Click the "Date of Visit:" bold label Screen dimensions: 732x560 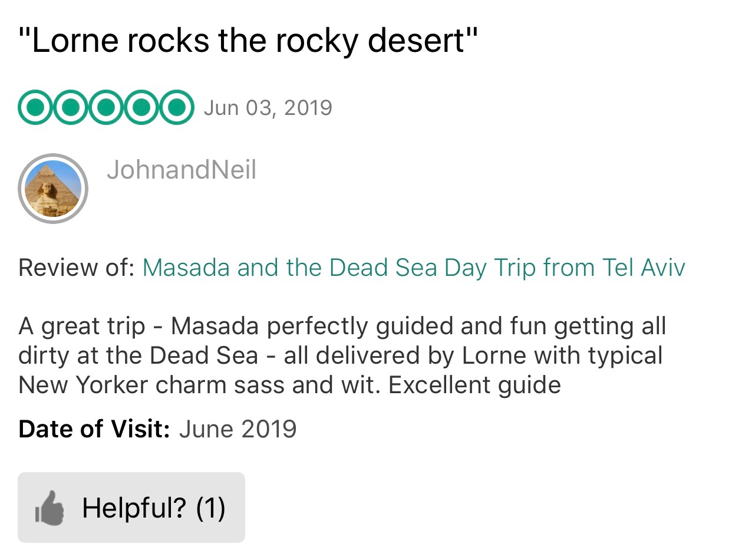point(94,429)
